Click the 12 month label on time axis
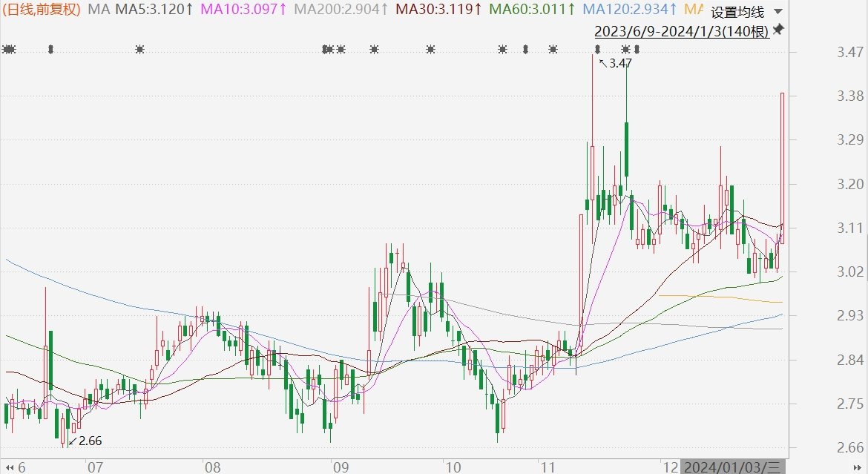 tap(671, 467)
